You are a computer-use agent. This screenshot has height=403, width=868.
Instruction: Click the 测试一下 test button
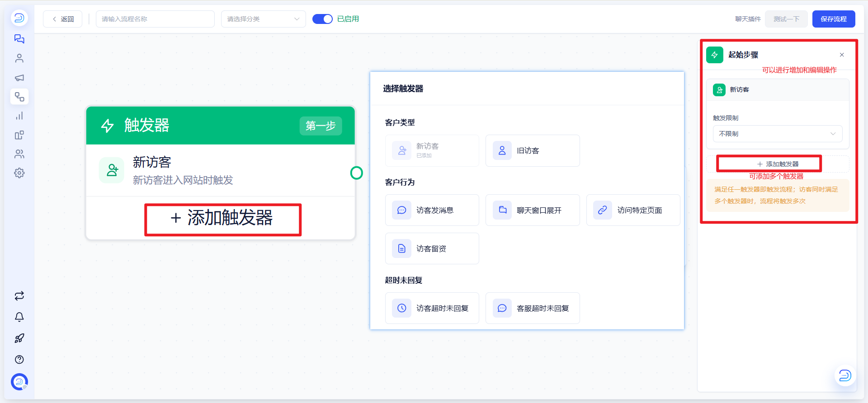click(x=786, y=19)
